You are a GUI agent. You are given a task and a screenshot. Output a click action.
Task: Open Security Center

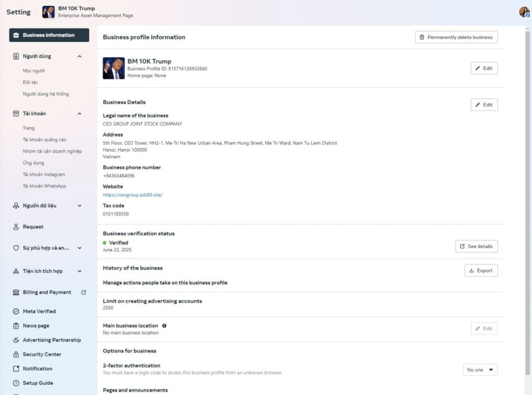tap(42, 355)
